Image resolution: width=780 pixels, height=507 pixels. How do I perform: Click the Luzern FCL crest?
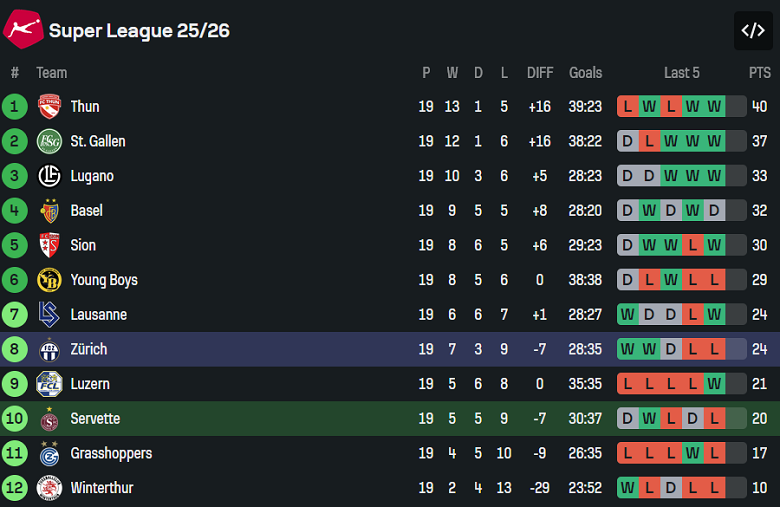point(49,384)
